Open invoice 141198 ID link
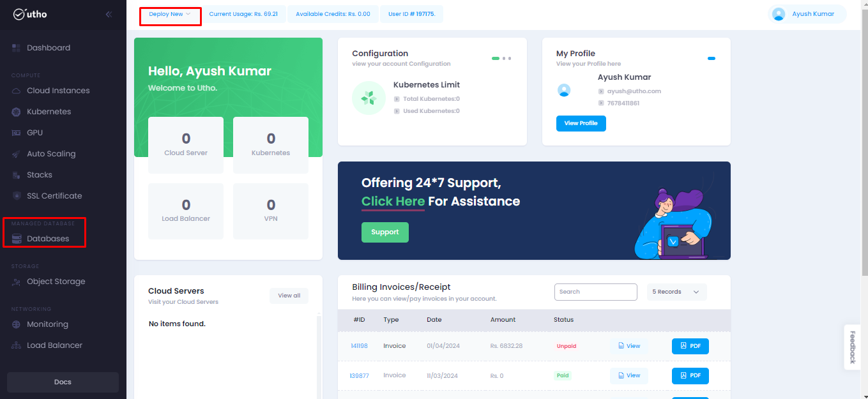The width and height of the screenshot is (868, 399). click(x=359, y=346)
